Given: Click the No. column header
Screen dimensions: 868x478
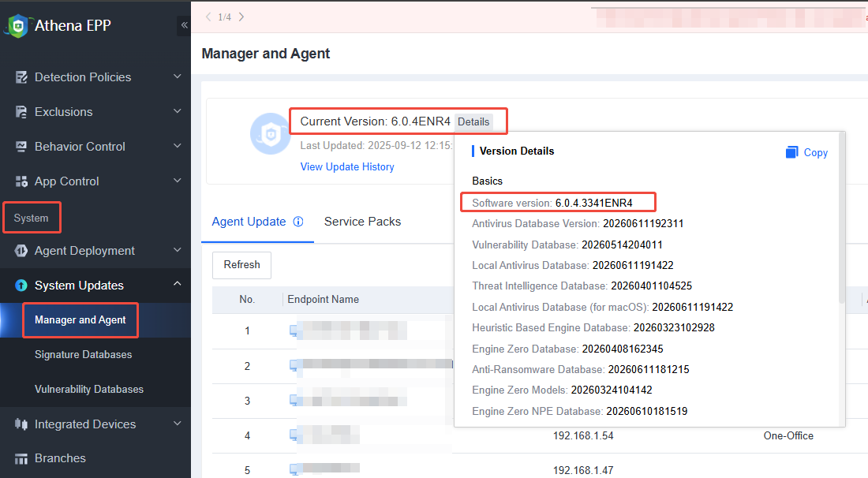Looking at the screenshot, I should (x=247, y=299).
